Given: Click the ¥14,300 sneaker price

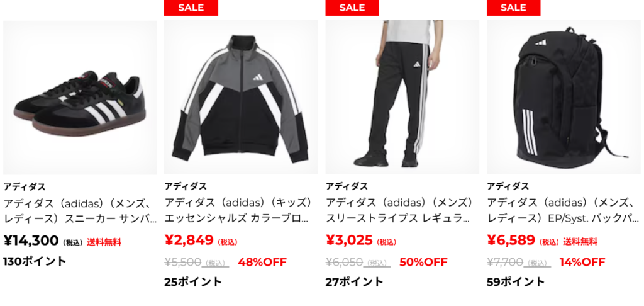Looking at the screenshot, I should [x=31, y=241].
